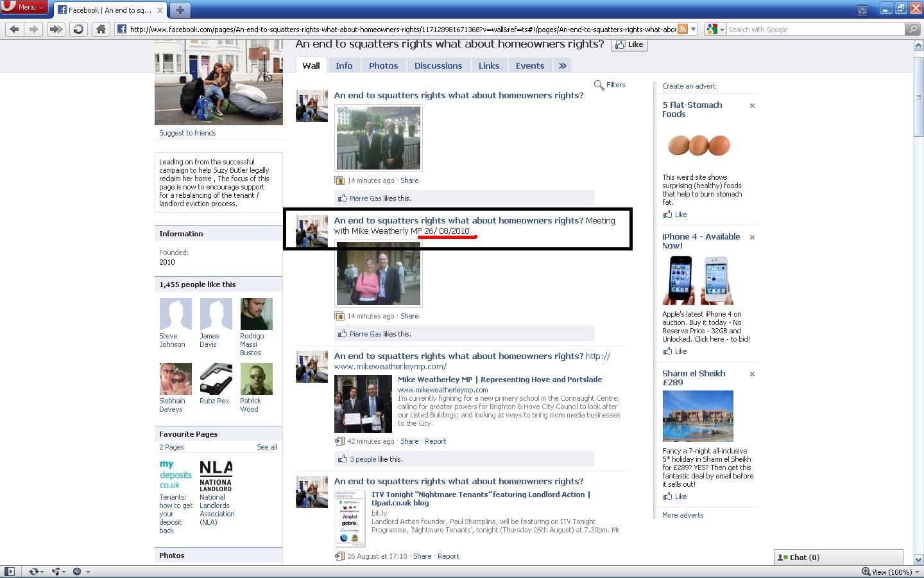Viewport: 924px width, 578px height.
Task: Open the Photos tab
Action: click(383, 66)
